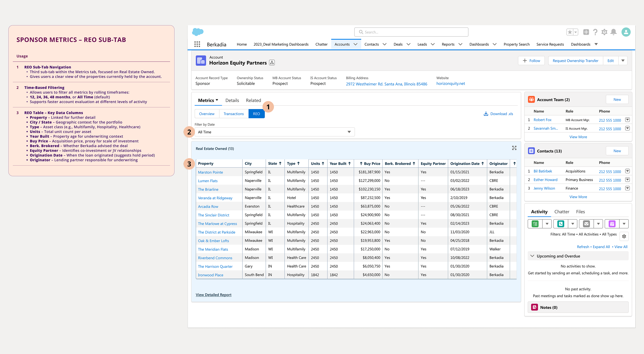Click the Notes icon
The width and height of the screenshot is (644, 354).
[534, 307]
